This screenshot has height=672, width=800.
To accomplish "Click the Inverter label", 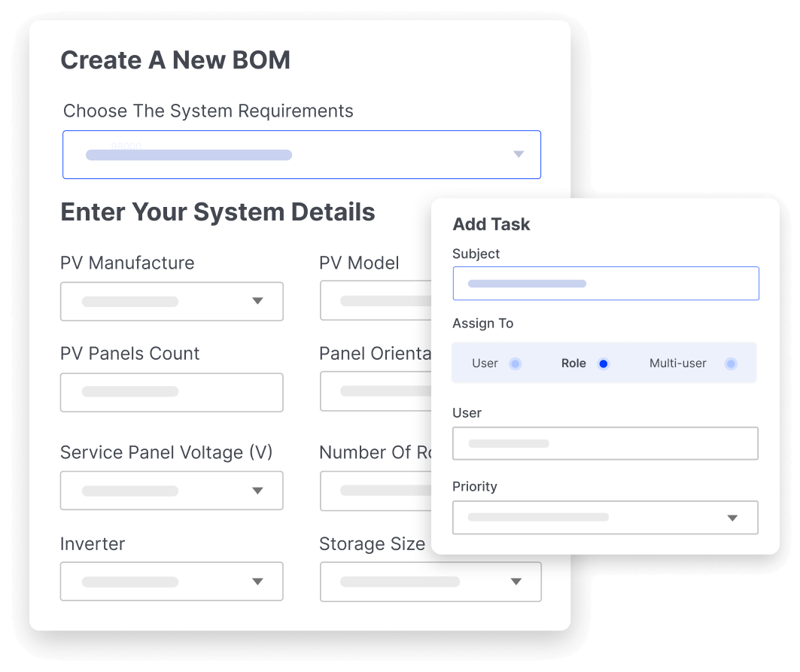I will click(x=93, y=544).
